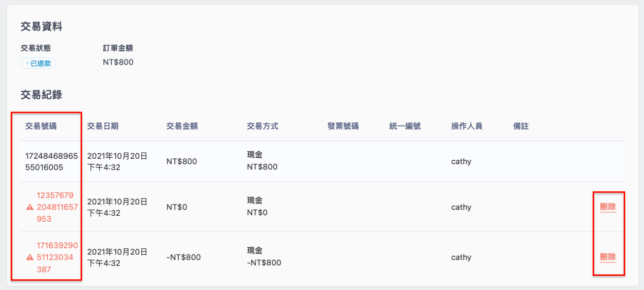Select the 發票號碼 column header
Screen dimensions: 644x290
pyautogui.click(x=343, y=126)
